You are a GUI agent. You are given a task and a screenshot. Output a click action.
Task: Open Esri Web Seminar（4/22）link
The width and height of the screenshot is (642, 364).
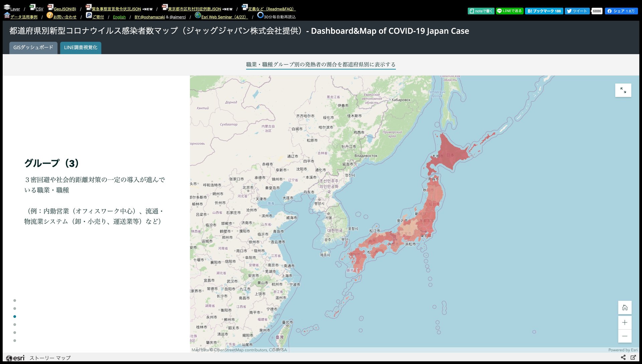(x=224, y=17)
